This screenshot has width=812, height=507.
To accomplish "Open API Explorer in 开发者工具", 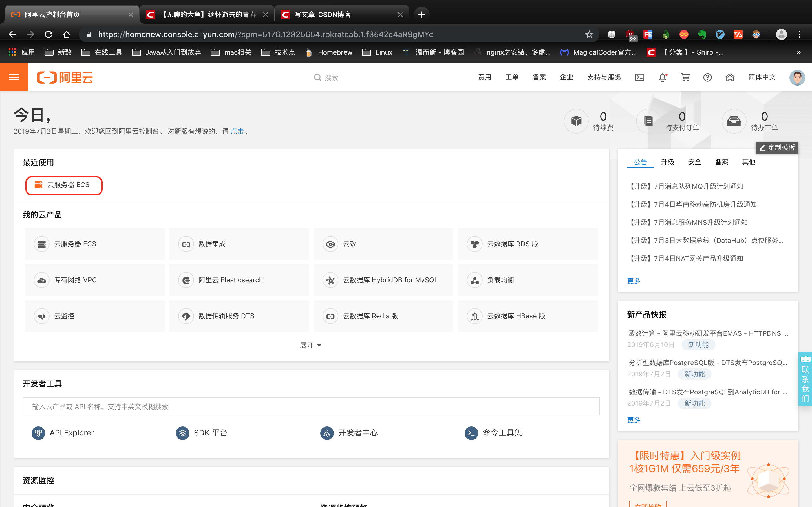I will [71, 433].
